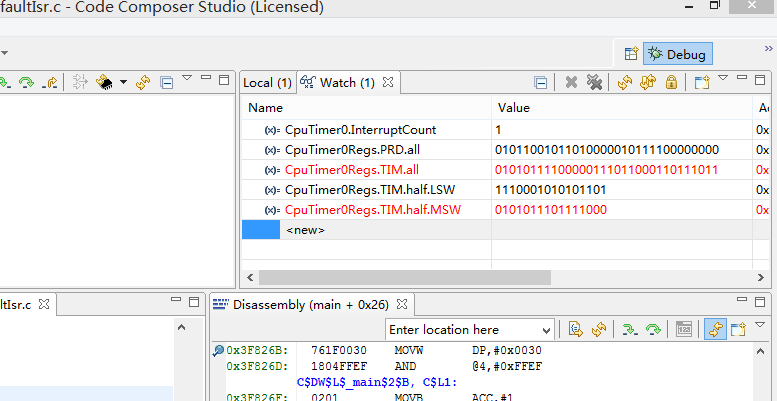Close the DefaultIsr.c editor tab
The image size is (777, 401).
point(45,304)
